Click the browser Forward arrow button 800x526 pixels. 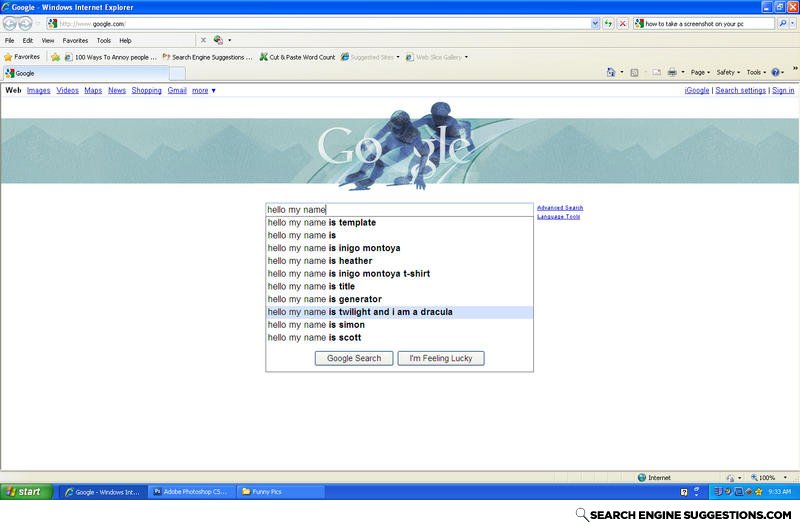[x=25, y=23]
